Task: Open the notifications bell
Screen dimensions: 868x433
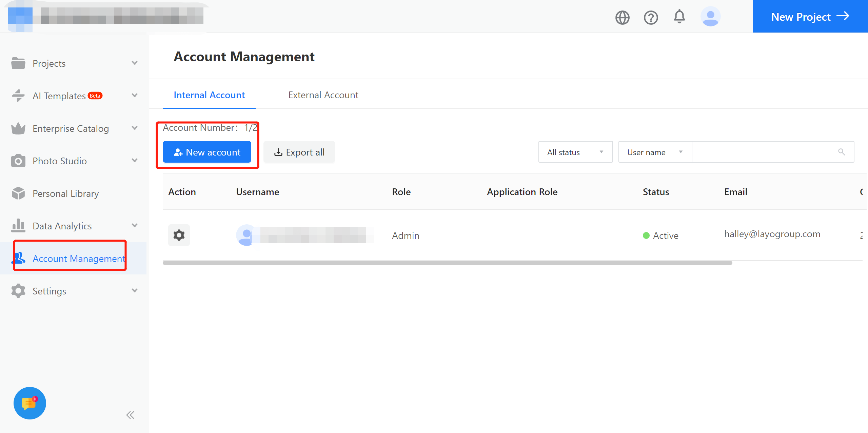Action: tap(679, 17)
